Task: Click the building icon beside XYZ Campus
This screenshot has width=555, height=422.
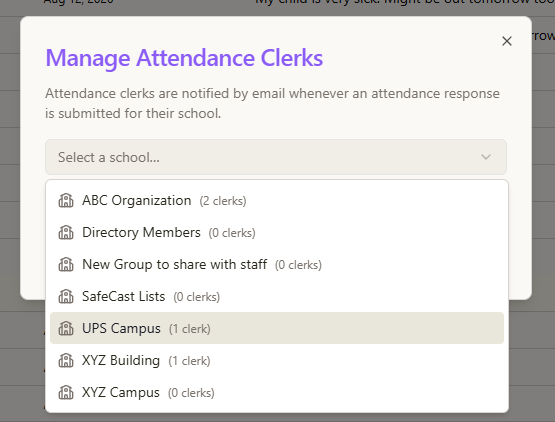Action: click(66, 392)
